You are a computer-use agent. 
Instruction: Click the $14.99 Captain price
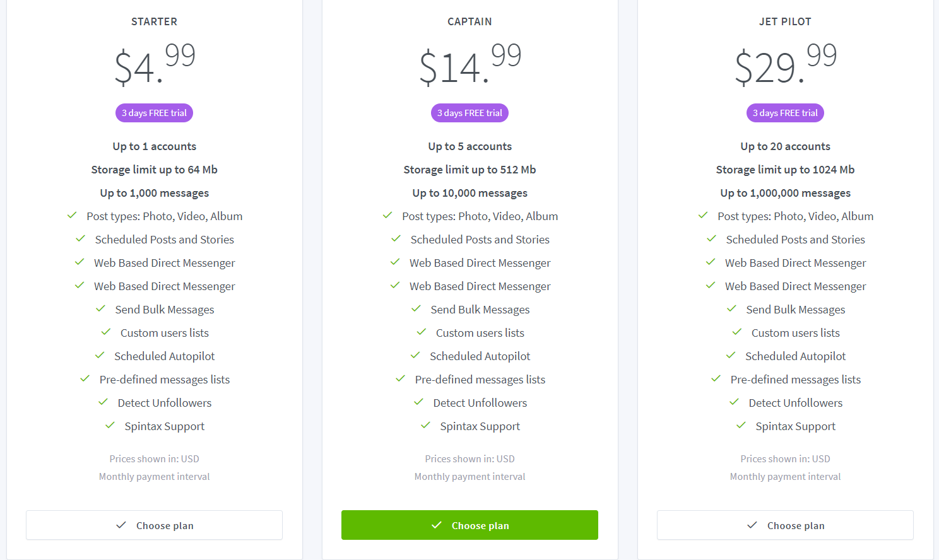pyautogui.click(x=470, y=64)
